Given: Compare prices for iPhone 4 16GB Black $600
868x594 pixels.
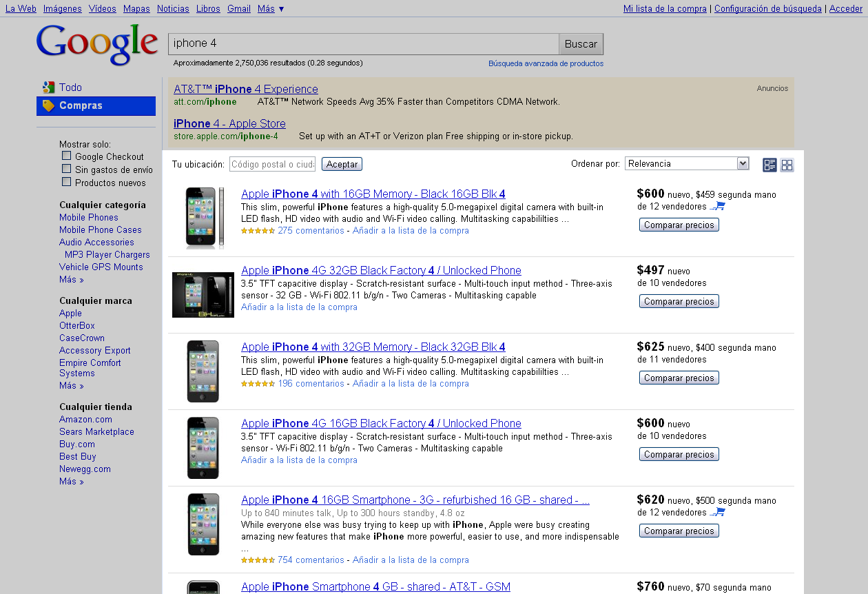Looking at the screenshot, I should click(x=679, y=225).
